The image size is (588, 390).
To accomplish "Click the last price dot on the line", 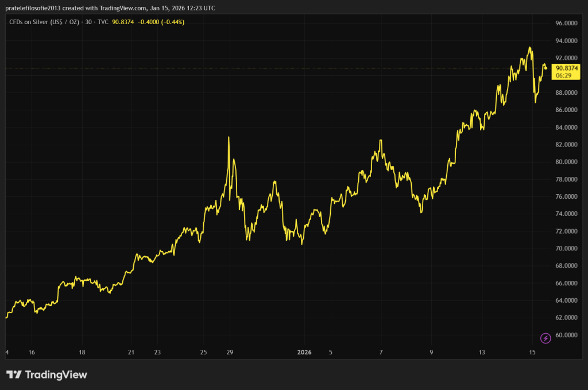I will 546,68.
